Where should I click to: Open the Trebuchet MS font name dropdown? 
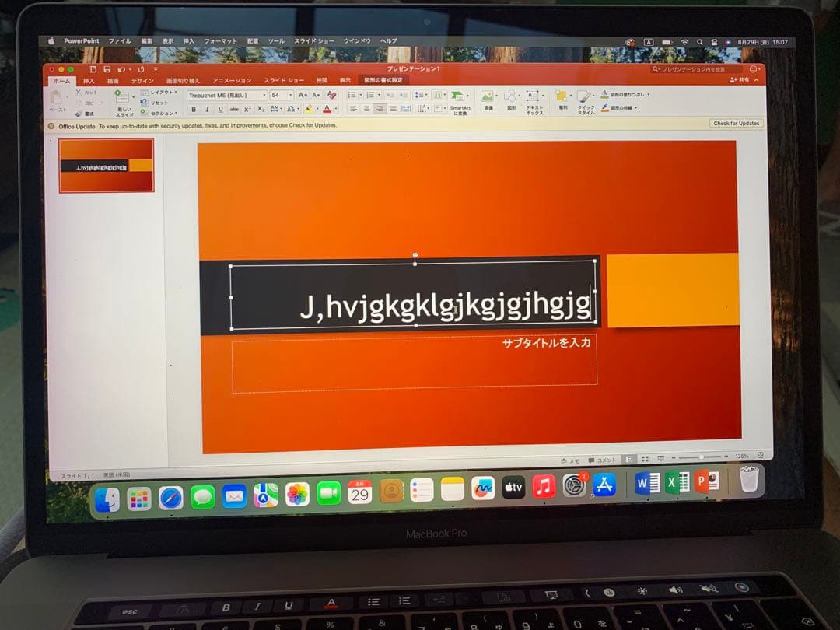coord(226,95)
